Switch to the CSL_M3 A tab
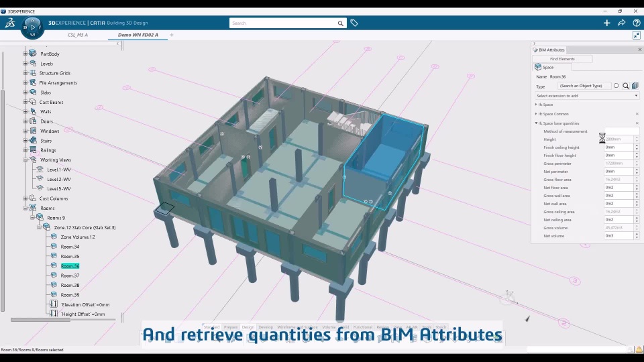Screen dimensions: 644x362 78,35
